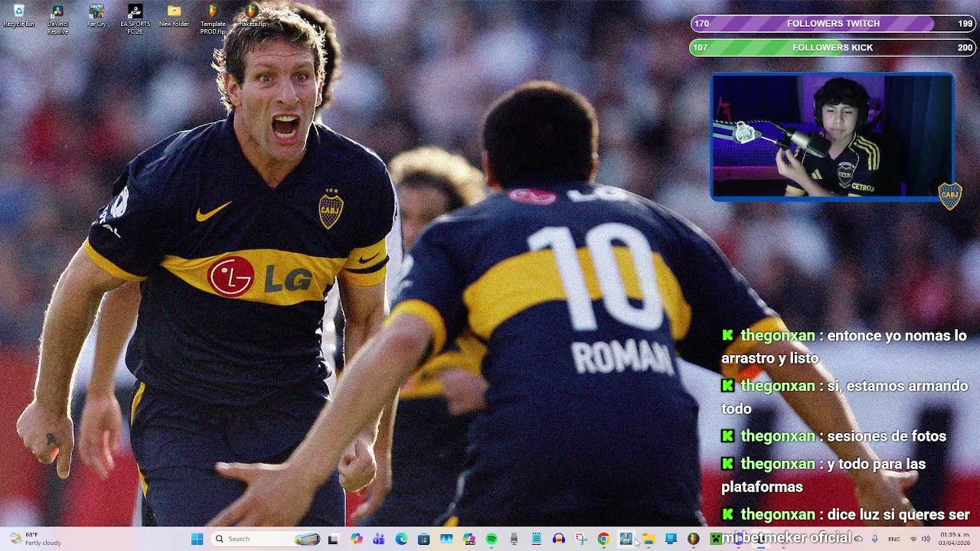Select the New folder desktop icon
Screen dimensions: 980x551
[x=174, y=15]
